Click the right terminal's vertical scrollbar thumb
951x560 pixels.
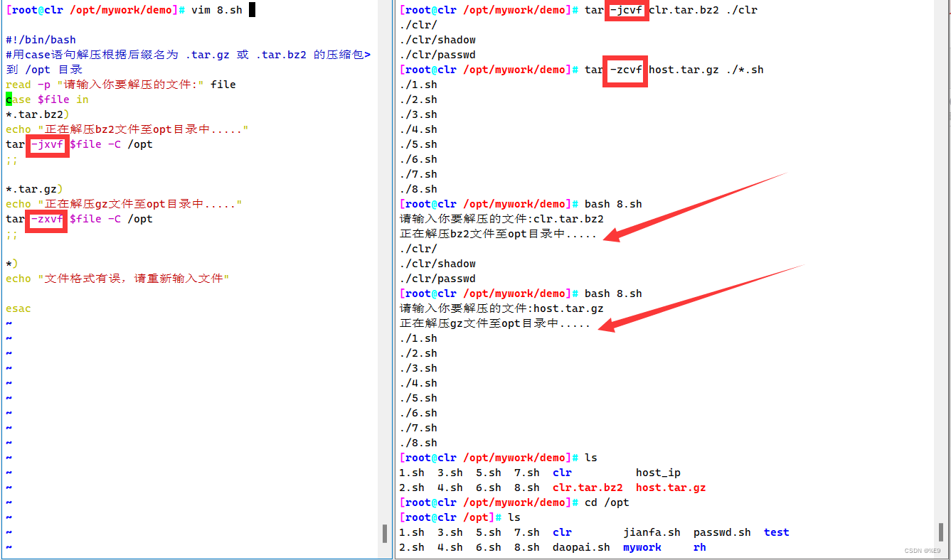click(941, 532)
